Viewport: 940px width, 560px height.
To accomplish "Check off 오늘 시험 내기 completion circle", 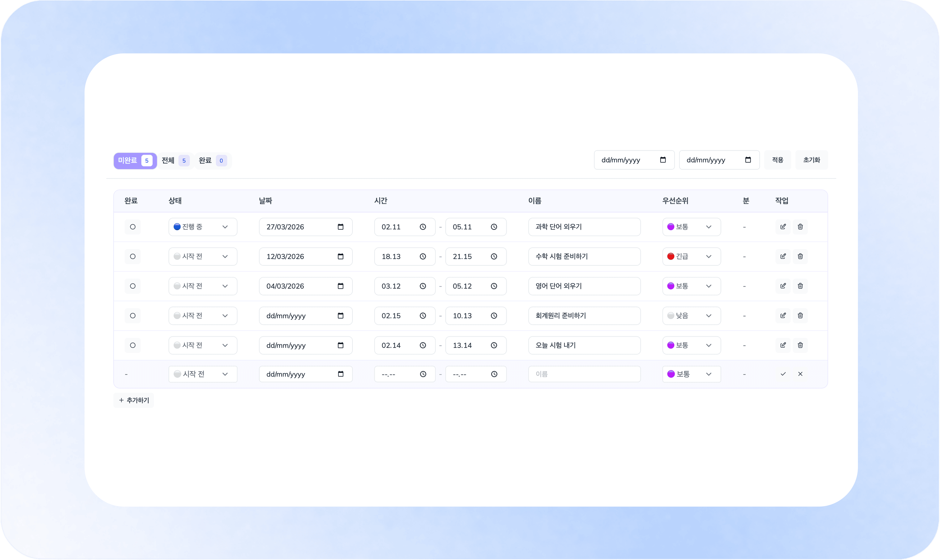I will 133,345.
